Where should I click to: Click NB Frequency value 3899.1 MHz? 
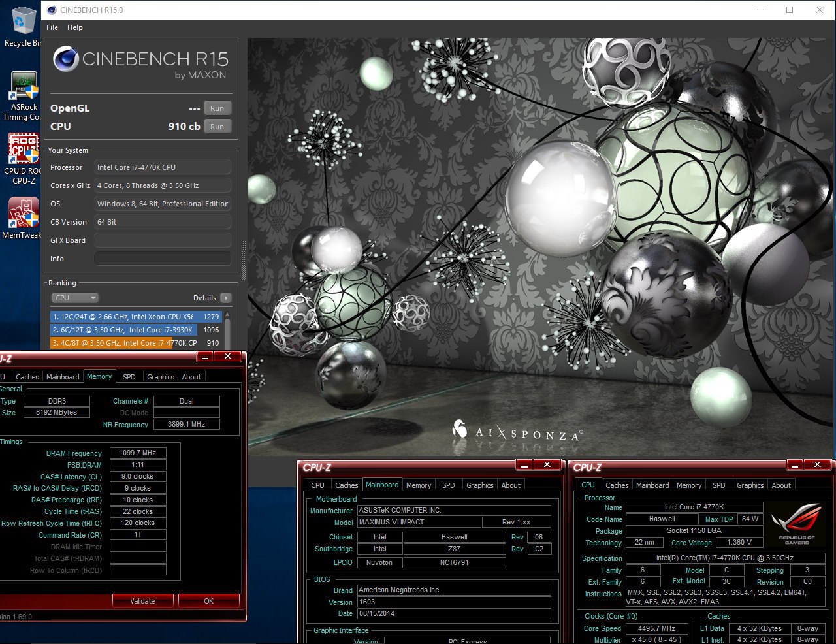click(x=186, y=425)
